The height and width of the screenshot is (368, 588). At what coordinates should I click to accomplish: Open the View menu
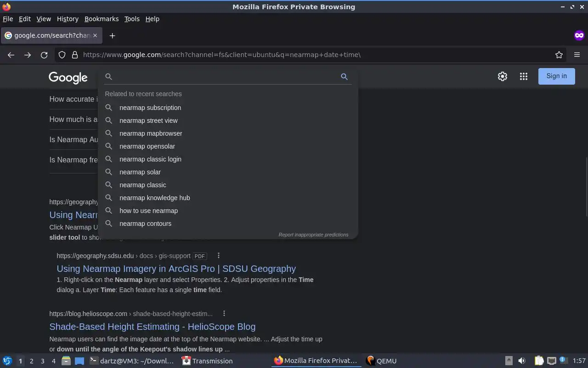pos(44,19)
